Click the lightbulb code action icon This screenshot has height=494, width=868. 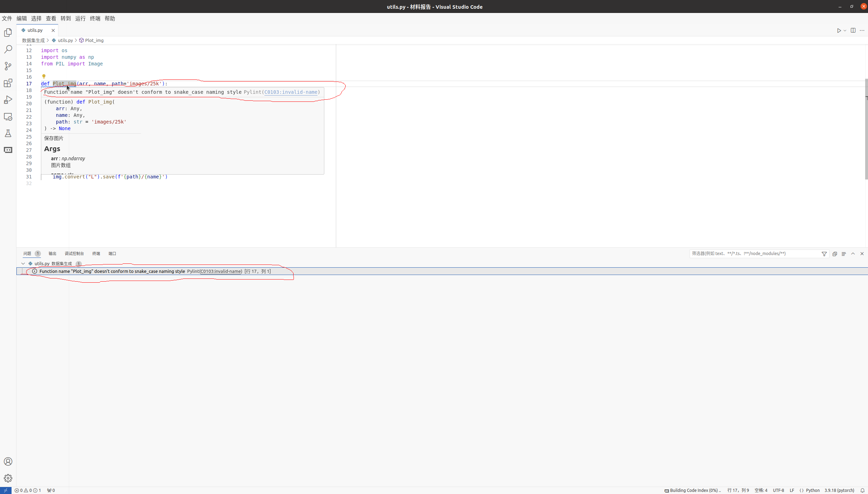click(44, 76)
